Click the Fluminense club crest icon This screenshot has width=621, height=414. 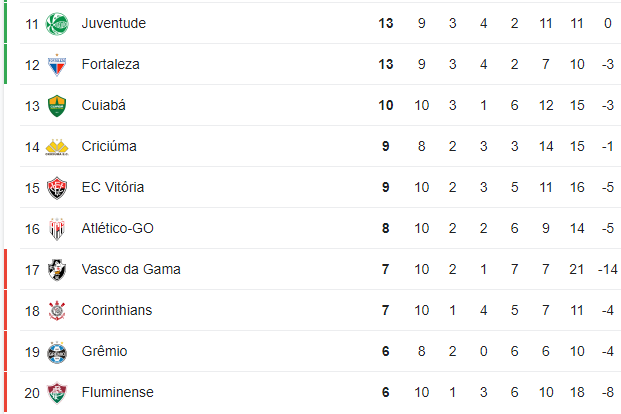click(x=57, y=393)
